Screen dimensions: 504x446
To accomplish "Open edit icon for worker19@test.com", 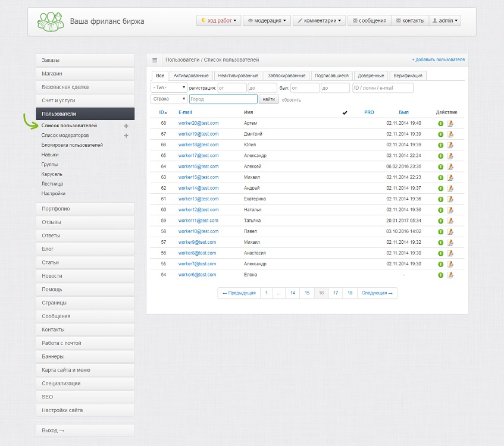I will 450,134.
